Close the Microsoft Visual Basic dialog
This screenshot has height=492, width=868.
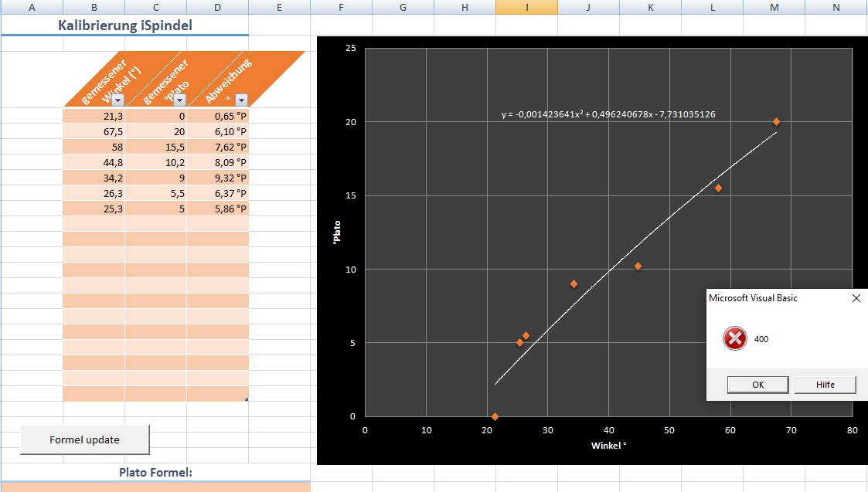coord(856,297)
